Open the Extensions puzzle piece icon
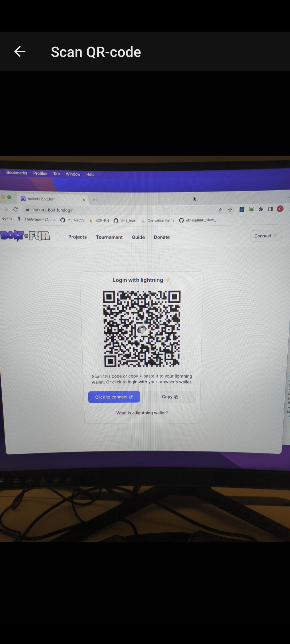Screen dimensions: 290x644 261,209
